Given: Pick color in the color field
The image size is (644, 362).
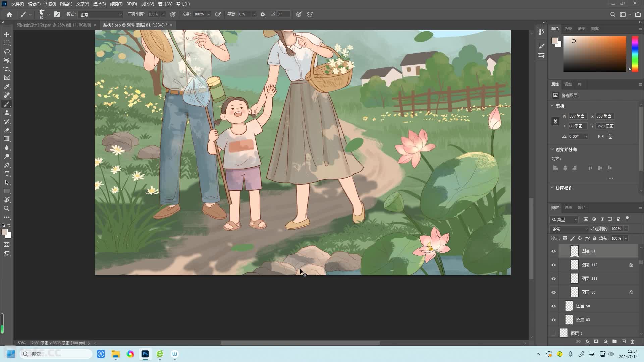Looking at the screenshot, I should [595, 54].
